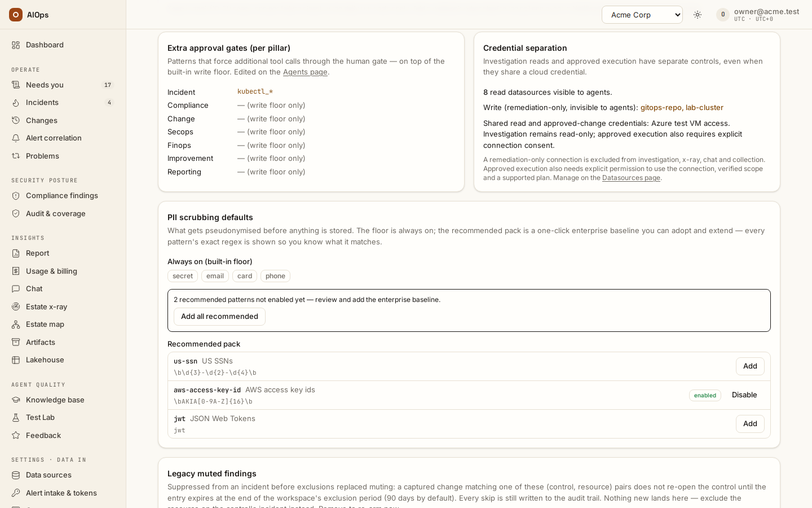Image resolution: width=812 pixels, height=508 pixels.
Task: Open Dashboard via its grid icon
Action: click(16, 45)
